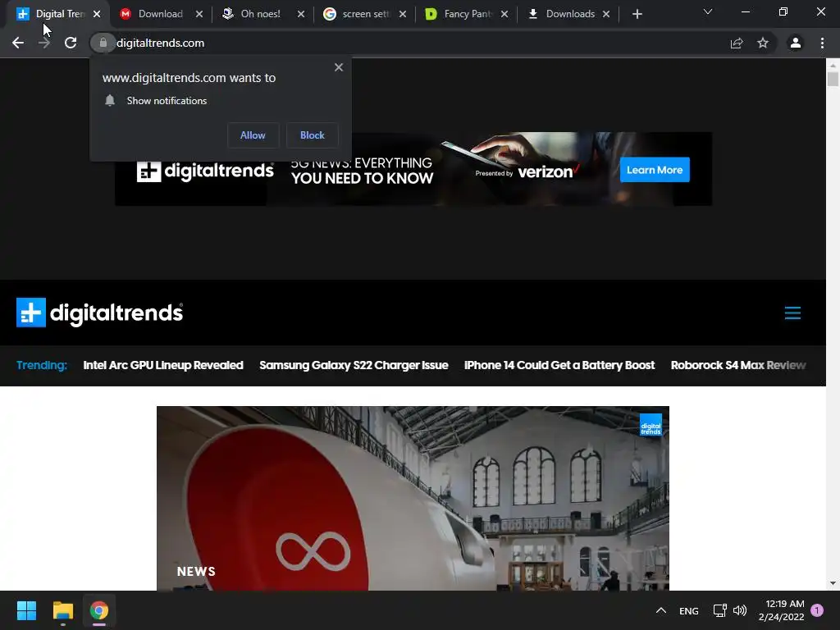Open Chrome three-dot menu
The width and height of the screenshot is (840, 630).
(822, 43)
